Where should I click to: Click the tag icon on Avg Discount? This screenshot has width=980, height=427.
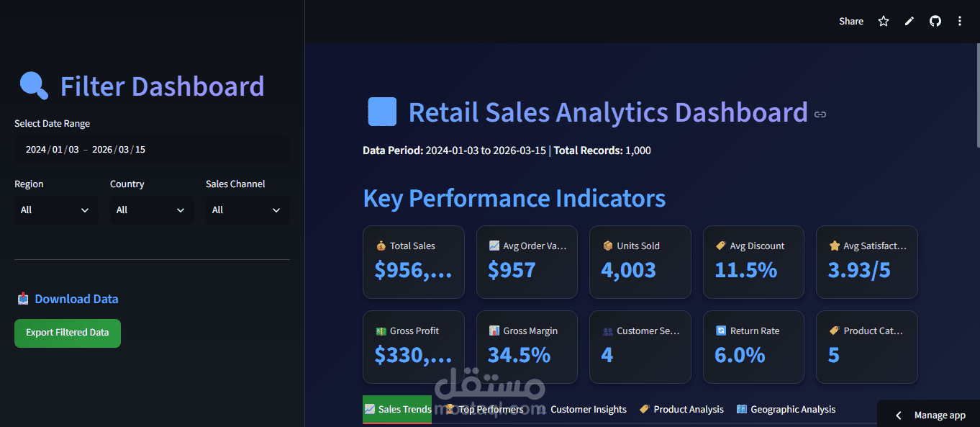point(720,246)
